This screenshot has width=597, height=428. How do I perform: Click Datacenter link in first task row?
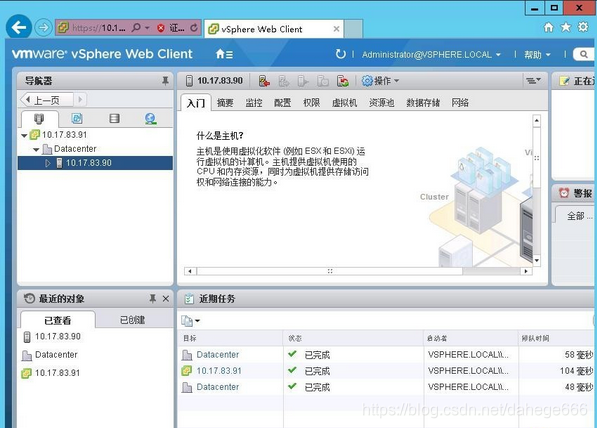click(x=218, y=355)
